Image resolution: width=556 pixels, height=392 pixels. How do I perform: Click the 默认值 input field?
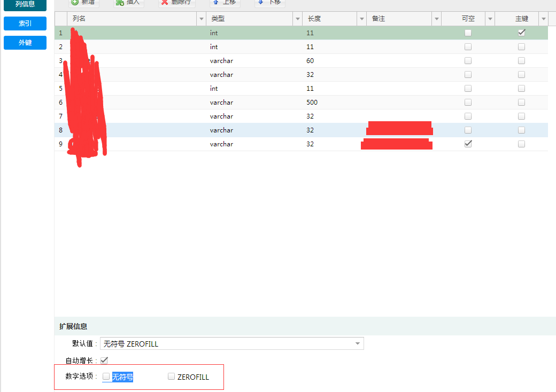coord(225,344)
